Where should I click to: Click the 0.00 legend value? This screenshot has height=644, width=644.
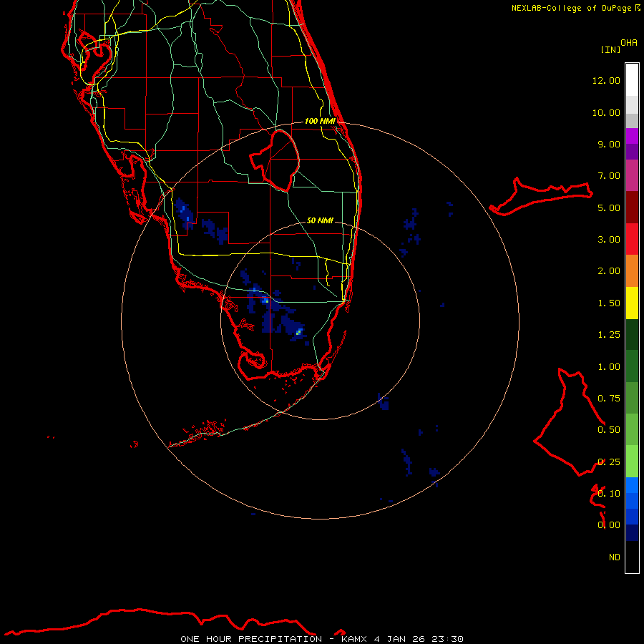(x=609, y=525)
